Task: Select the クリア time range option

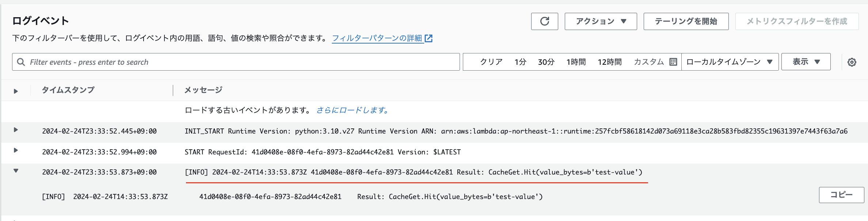Action: click(491, 62)
